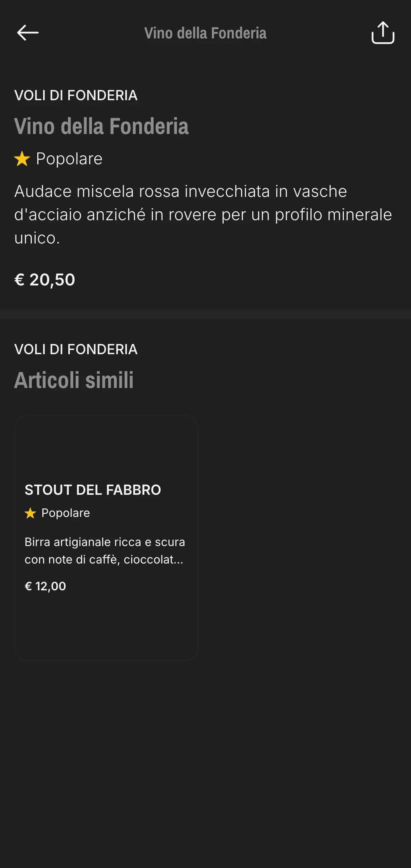This screenshot has height=868, width=411.
Task: Tap the star icon inside the Stout card
Action: pyautogui.click(x=30, y=513)
